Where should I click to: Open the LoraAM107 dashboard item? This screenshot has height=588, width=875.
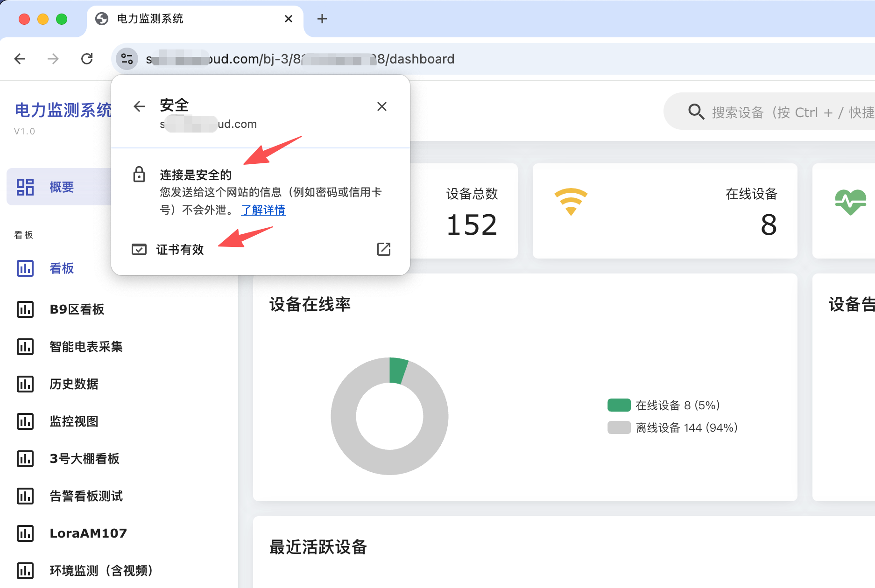(x=88, y=533)
